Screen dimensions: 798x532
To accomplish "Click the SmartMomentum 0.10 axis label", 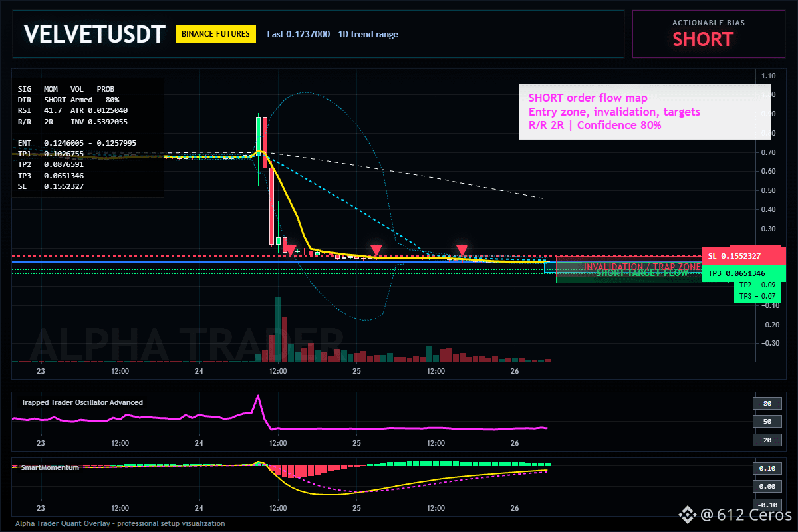I will (767, 468).
